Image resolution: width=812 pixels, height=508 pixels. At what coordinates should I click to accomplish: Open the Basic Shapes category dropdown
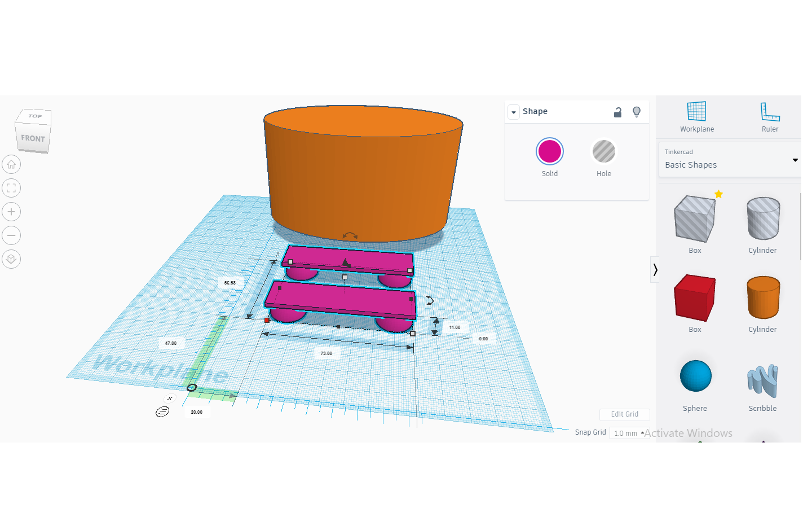click(730, 160)
